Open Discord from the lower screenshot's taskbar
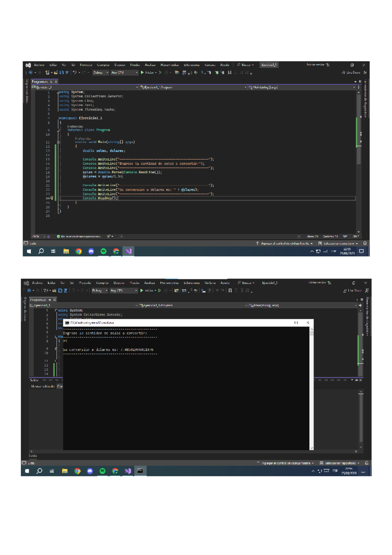Image resolution: width=392 pixels, height=555 pixels. click(x=90, y=471)
